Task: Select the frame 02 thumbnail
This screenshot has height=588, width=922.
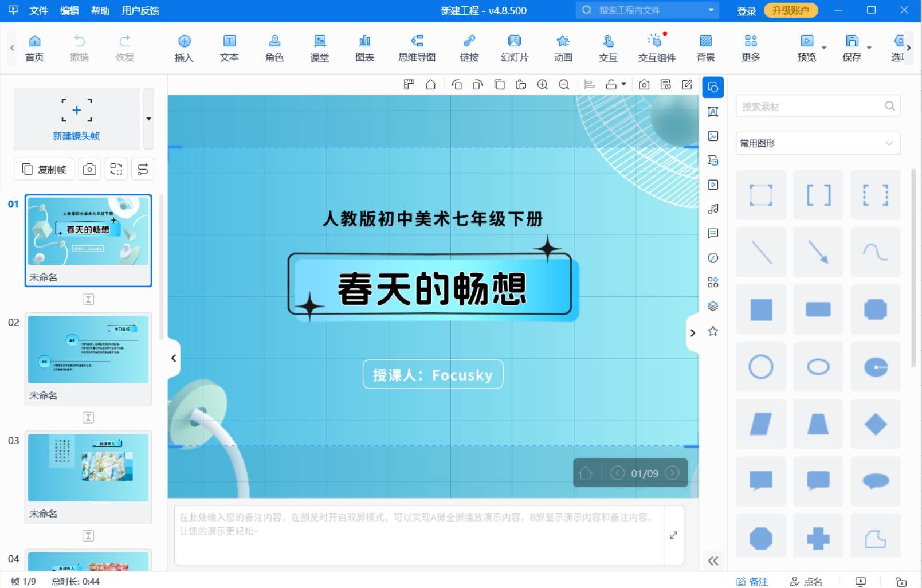Action: pyautogui.click(x=88, y=350)
